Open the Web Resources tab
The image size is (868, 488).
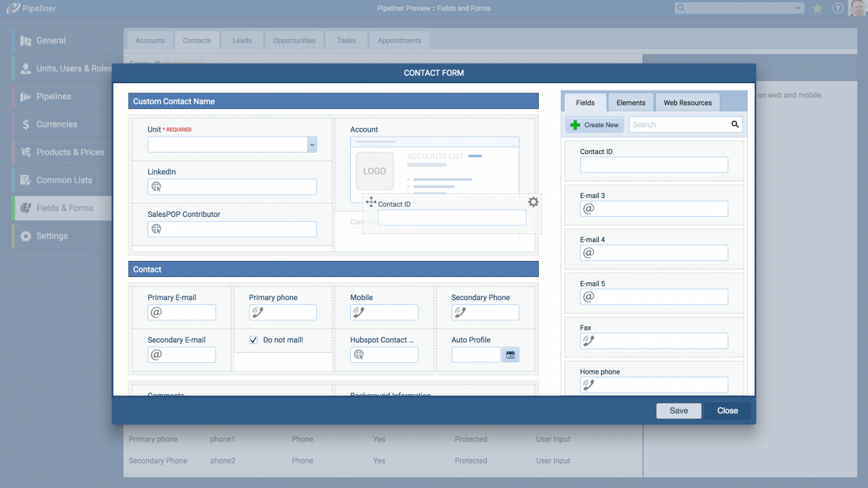(x=687, y=102)
